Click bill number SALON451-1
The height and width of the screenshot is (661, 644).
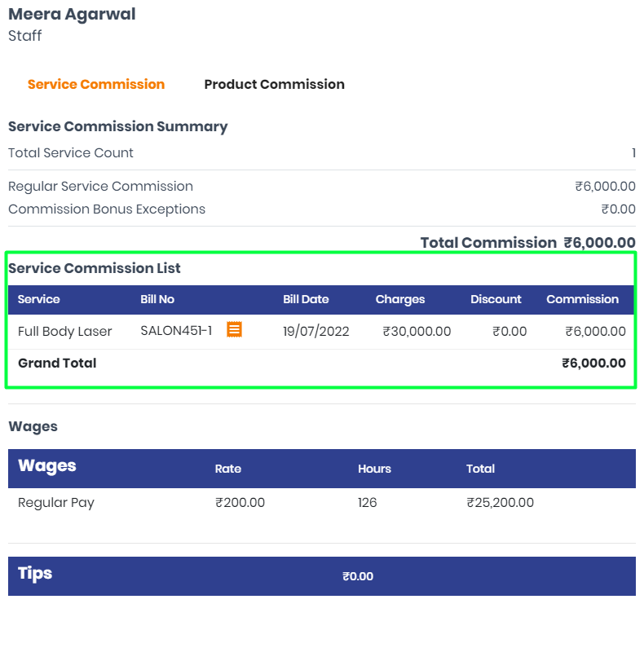pyautogui.click(x=176, y=331)
